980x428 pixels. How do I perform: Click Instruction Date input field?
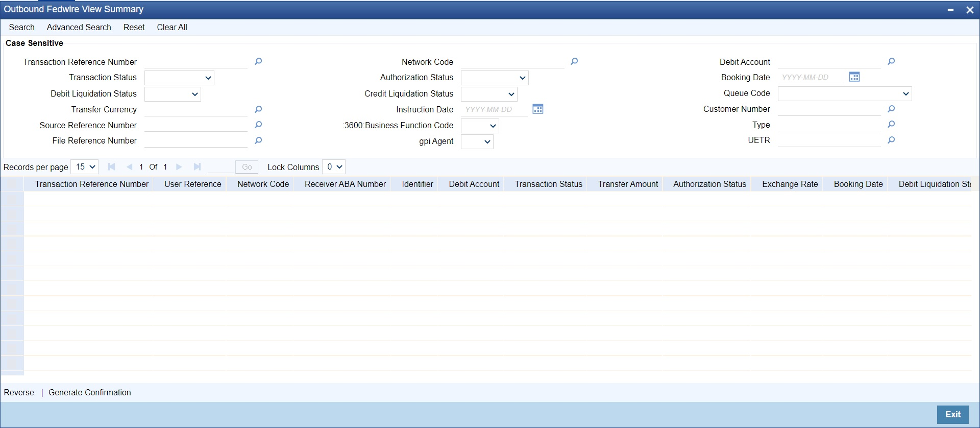tap(495, 109)
